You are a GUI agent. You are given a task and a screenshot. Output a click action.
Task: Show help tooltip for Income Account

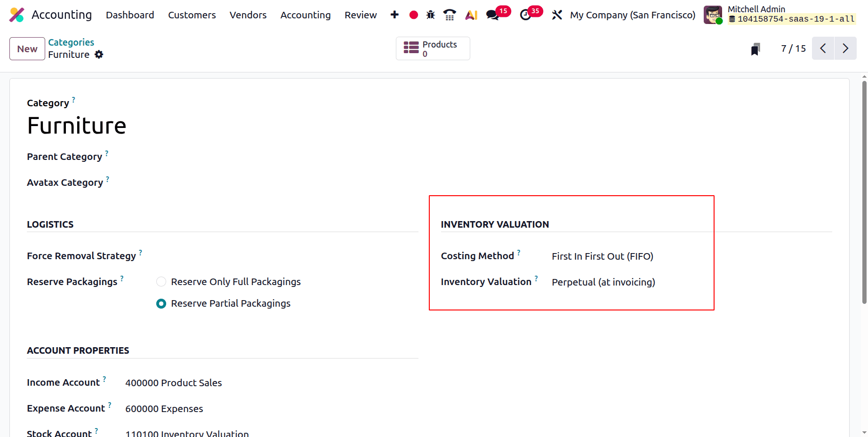104,379
